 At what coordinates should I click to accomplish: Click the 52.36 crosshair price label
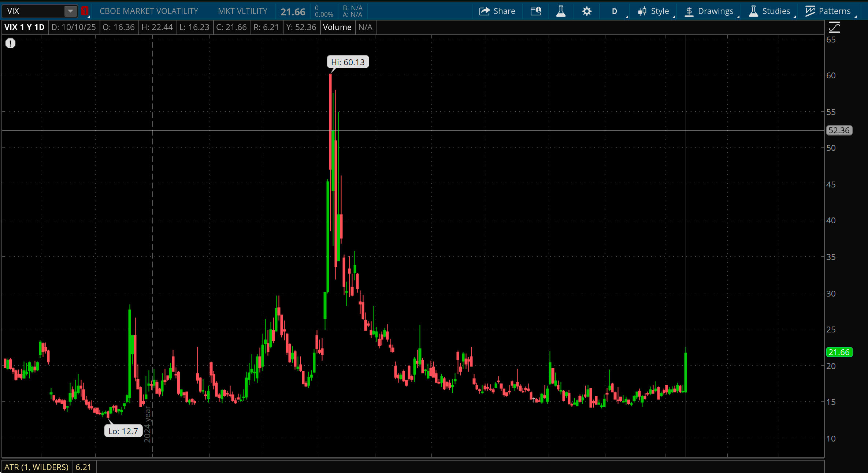[x=839, y=130]
